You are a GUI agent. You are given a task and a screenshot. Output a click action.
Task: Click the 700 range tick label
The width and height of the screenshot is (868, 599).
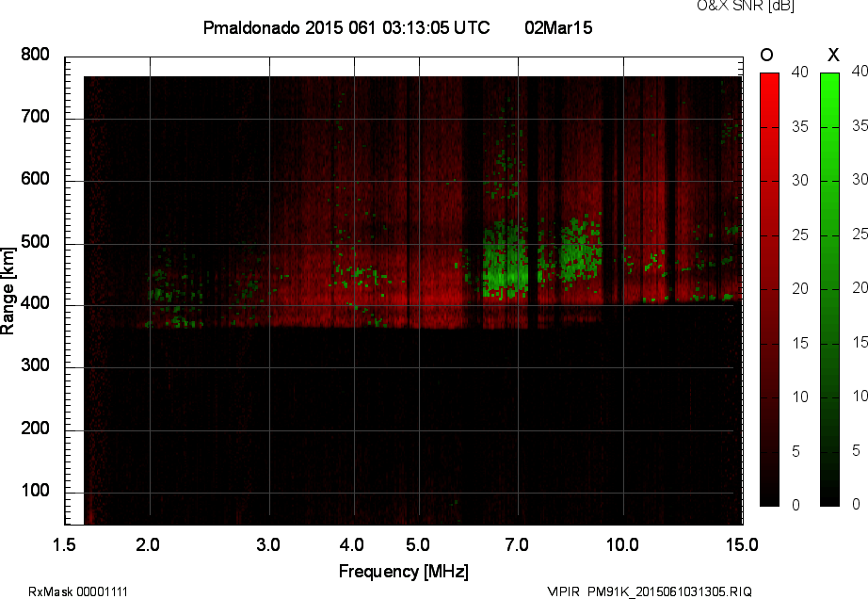pyautogui.click(x=35, y=116)
